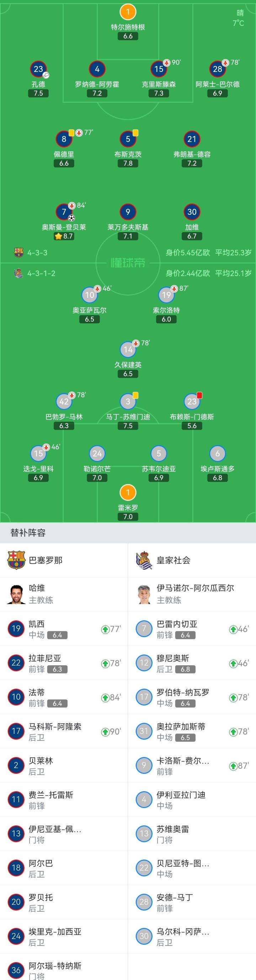The width and height of the screenshot is (256, 980).
Task: Tap the 4-3-3 Barcelona formation label
Action: pyautogui.click(x=37, y=252)
